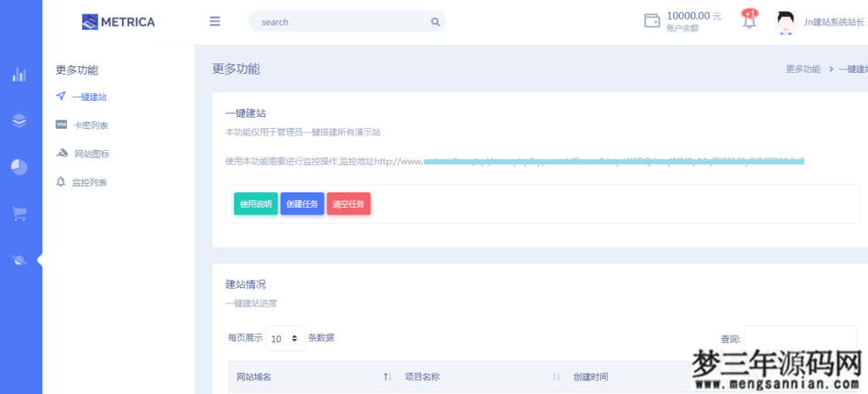
Task: Click the 使用说明 button
Action: (256, 203)
